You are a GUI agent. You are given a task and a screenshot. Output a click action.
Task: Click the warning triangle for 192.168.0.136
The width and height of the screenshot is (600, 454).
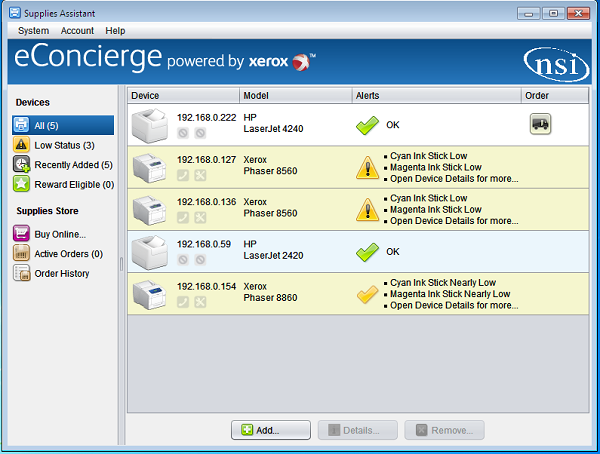click(x=367, y=210)
